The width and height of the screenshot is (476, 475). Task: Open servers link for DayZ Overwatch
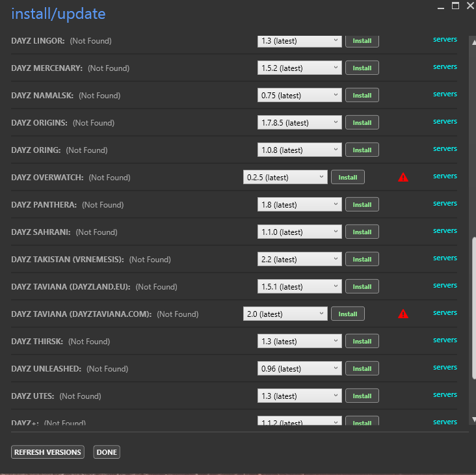pyautogui.click(x=445, y=176)
